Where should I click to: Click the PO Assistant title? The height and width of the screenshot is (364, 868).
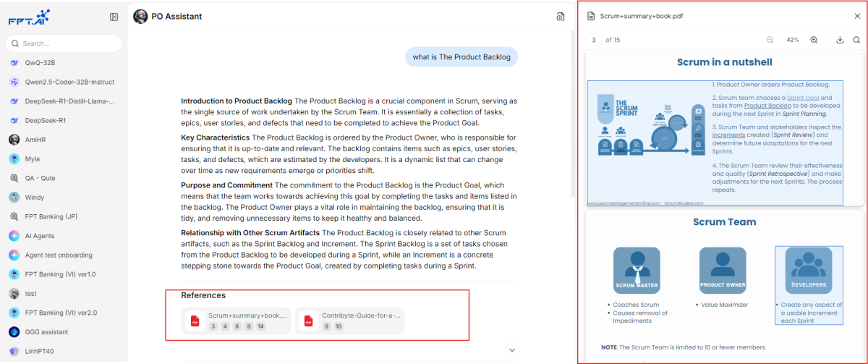tap(176, 17)
